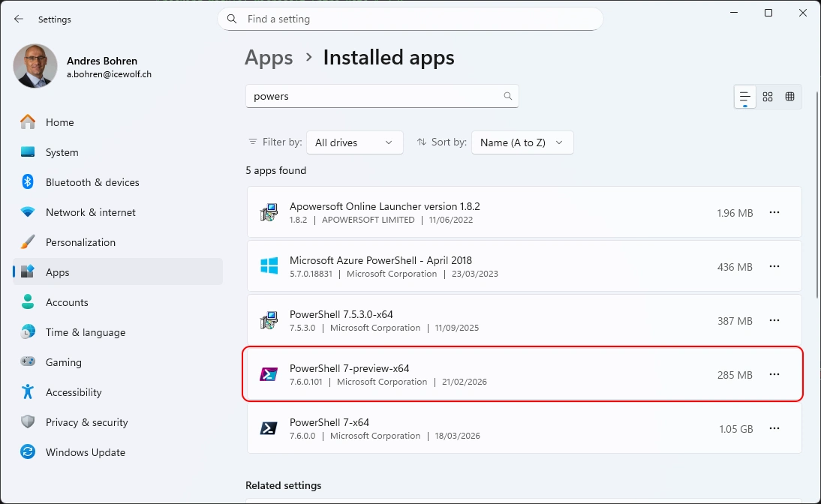Select the list view layout
Image resolution: width=821 pixels, height=504 pixels.
(x=744, y=97)
